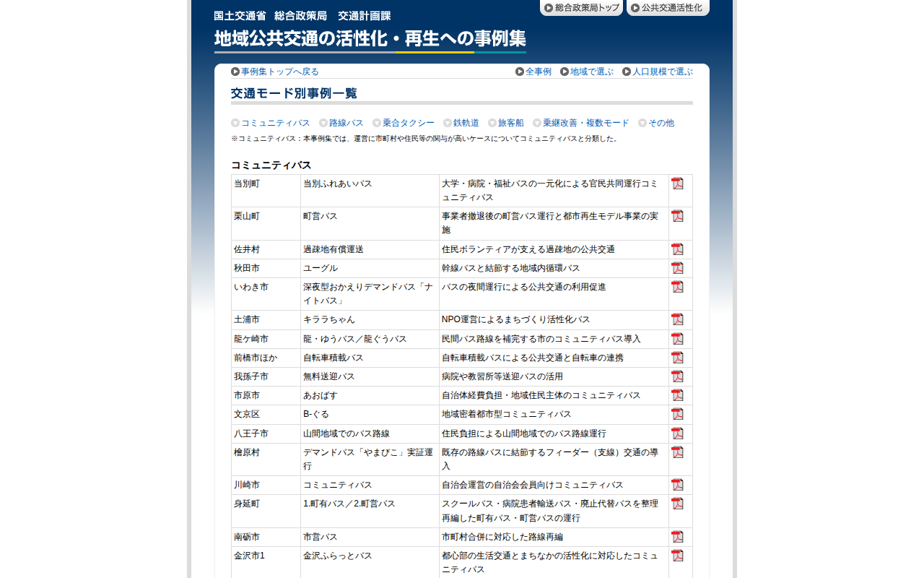This screenshot has width=924, height=578.
Task: Open PDF for 秋田市 ユーグル
Action: 677,268
